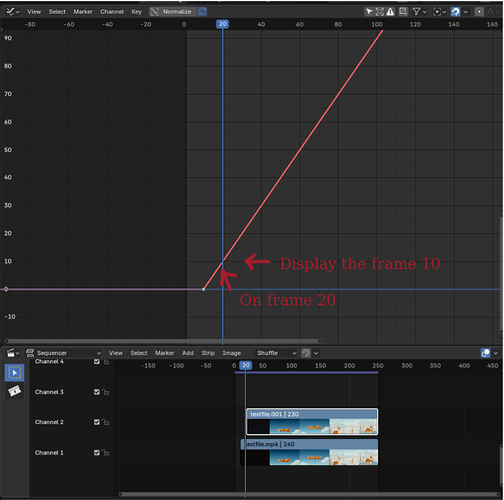Open the Add menu in sequencer

pyautogui.click(x=188, y=353)
